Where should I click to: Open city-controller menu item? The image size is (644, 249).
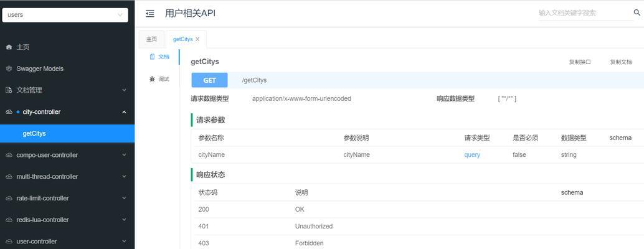67,112
